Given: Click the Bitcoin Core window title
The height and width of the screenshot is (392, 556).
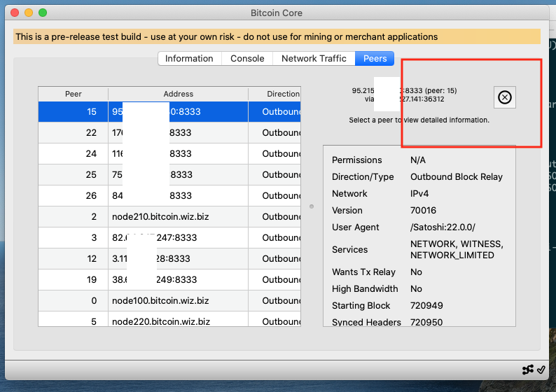Looking at the screenshot, I should 277,13.
